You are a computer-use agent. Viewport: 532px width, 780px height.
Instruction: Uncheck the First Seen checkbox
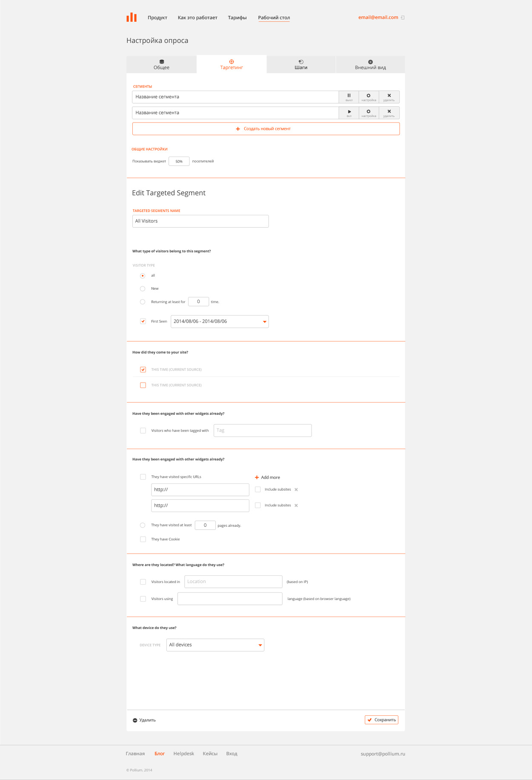143,321
